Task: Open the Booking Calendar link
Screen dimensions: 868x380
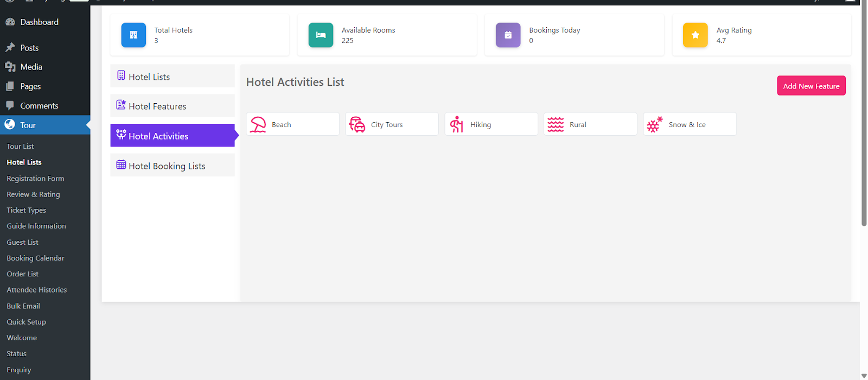Action: pos(35,258)
